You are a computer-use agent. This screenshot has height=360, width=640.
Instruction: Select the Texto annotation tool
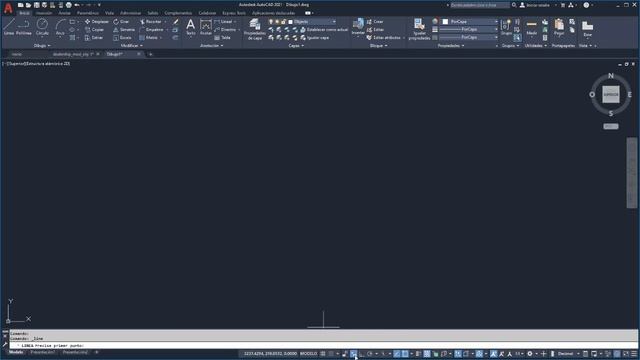[x=191, y=27]
